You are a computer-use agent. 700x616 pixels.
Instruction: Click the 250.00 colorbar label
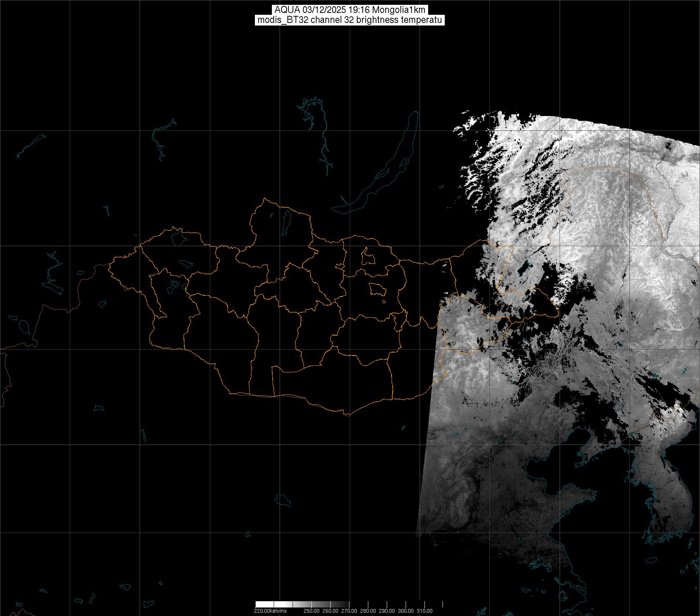pos(312,611)
